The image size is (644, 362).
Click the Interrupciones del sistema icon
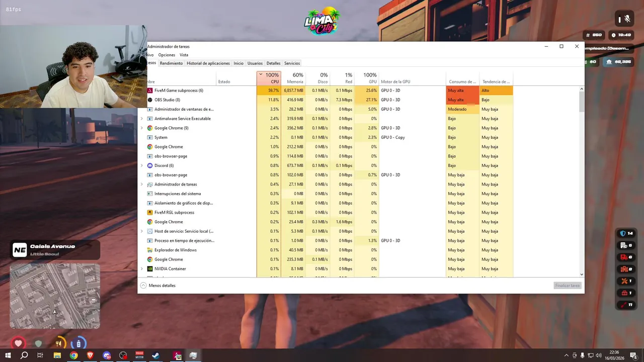tap(150, 194)
